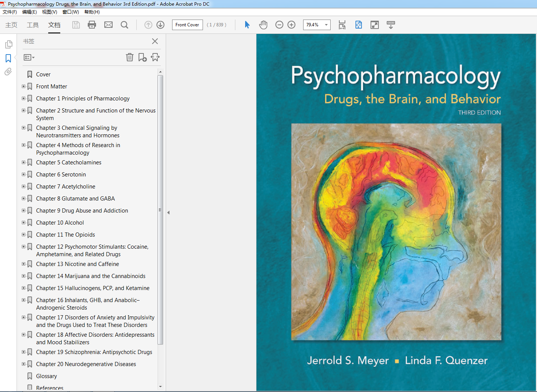The height and width of the screenshot is (392, 537).
Task: Switch to the 主页 tab
Action: point(11,25)
